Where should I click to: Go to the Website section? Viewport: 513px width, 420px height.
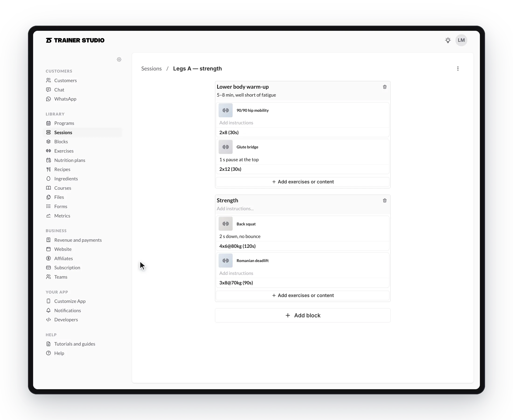click(x=83, y=249)
